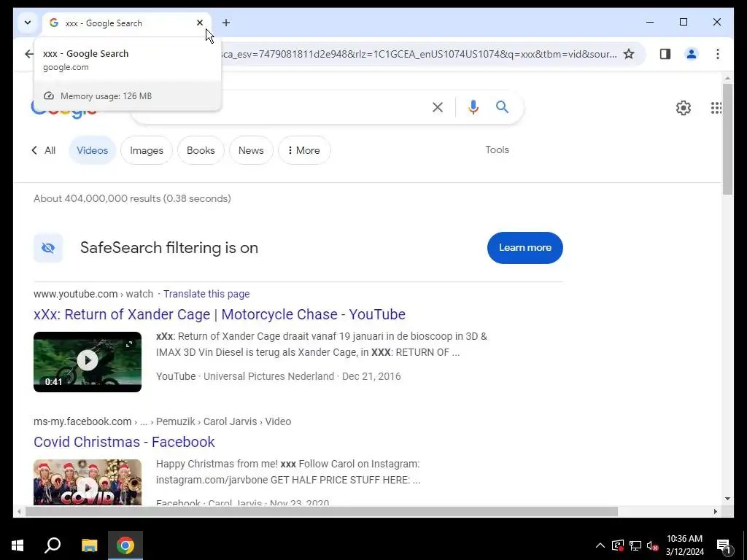Click the www.youtube.com › watch breadcrumb
This screenshot has width=747, height=560.
(x=93, y=294)
